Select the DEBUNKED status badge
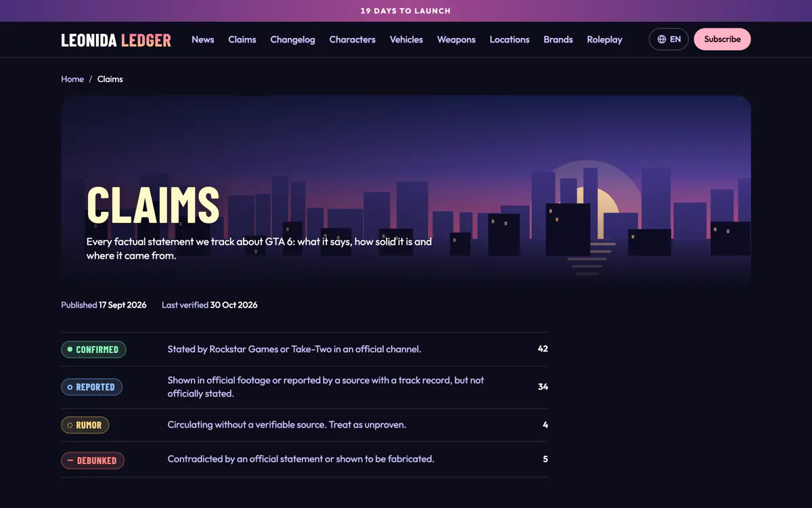 [93, 461]
